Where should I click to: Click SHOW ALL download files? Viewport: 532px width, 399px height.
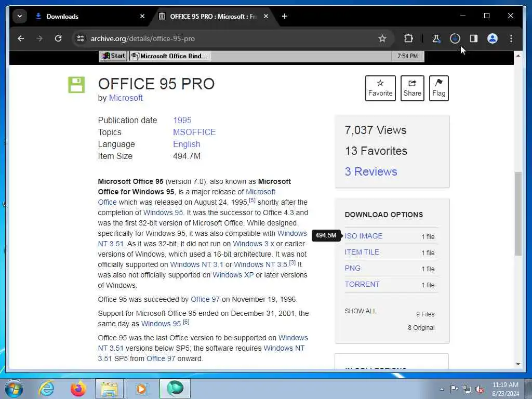pyautogui.click(x=361, y=311)
